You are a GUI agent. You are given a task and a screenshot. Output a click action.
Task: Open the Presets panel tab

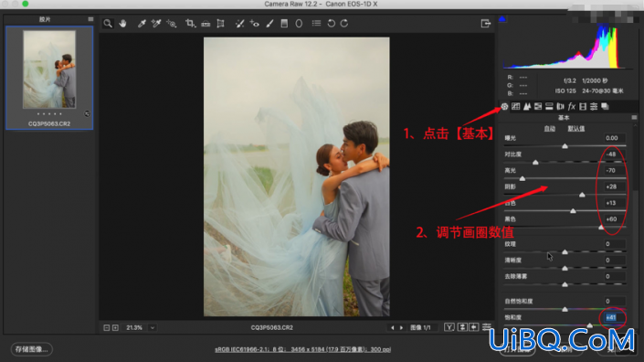pyautogui.click(x=594, y=107)
